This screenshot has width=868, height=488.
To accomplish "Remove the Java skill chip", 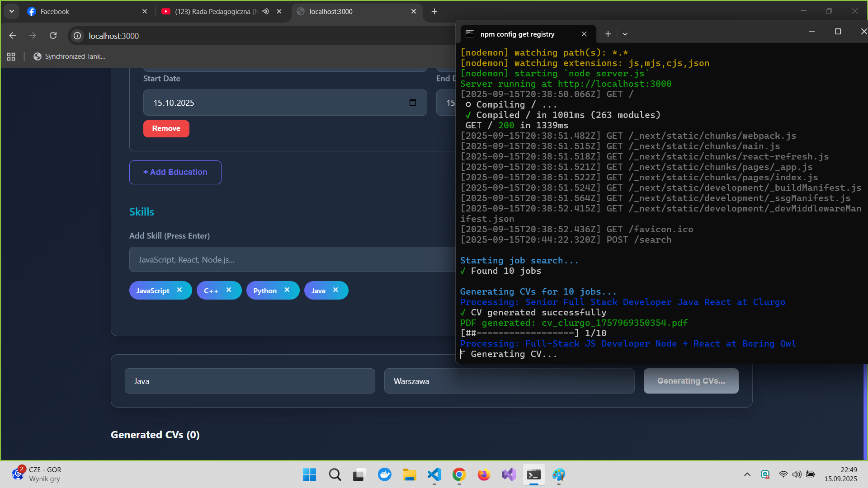I will pyautogui.click(x=335, y=290).
